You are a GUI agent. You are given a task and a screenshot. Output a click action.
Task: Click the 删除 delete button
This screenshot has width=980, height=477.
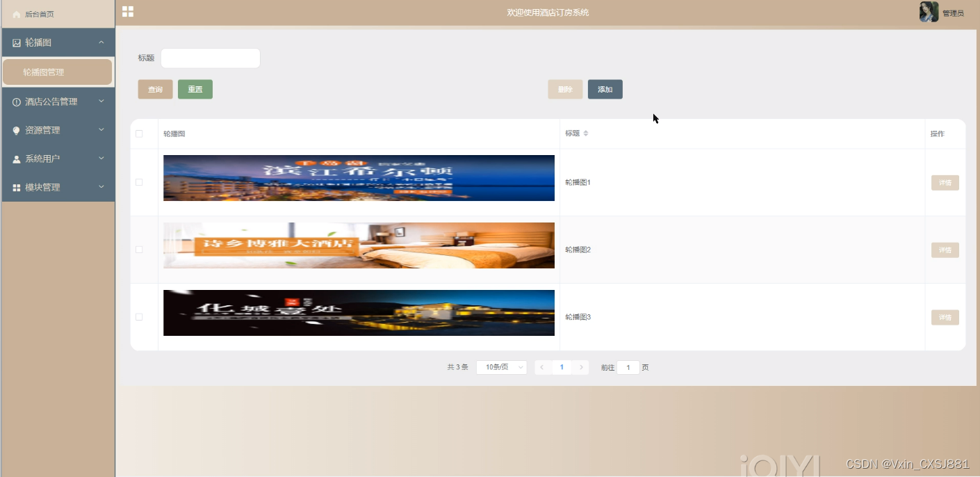[565, 90]
